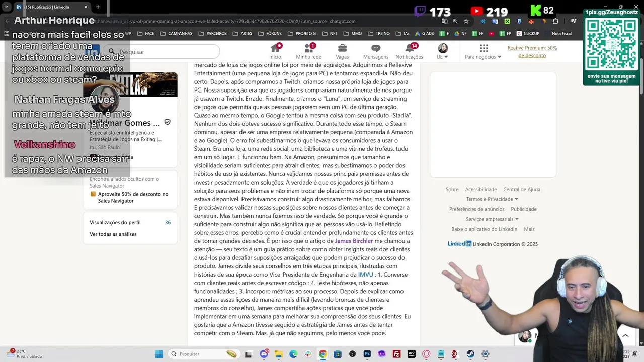Open G ADS bookmark
This screenshot has width=644, height=362.
coord(424,34)
